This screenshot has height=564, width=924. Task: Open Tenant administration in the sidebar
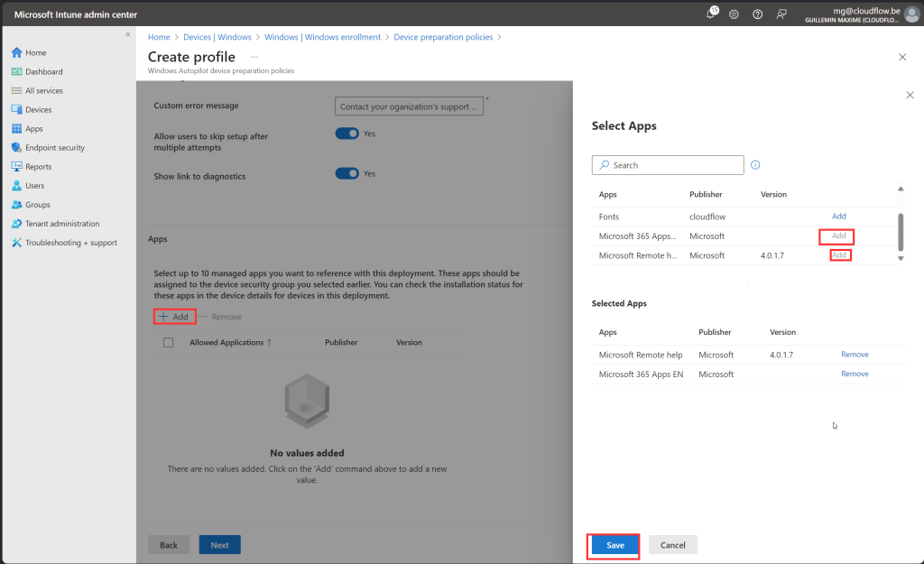point(62,224)
